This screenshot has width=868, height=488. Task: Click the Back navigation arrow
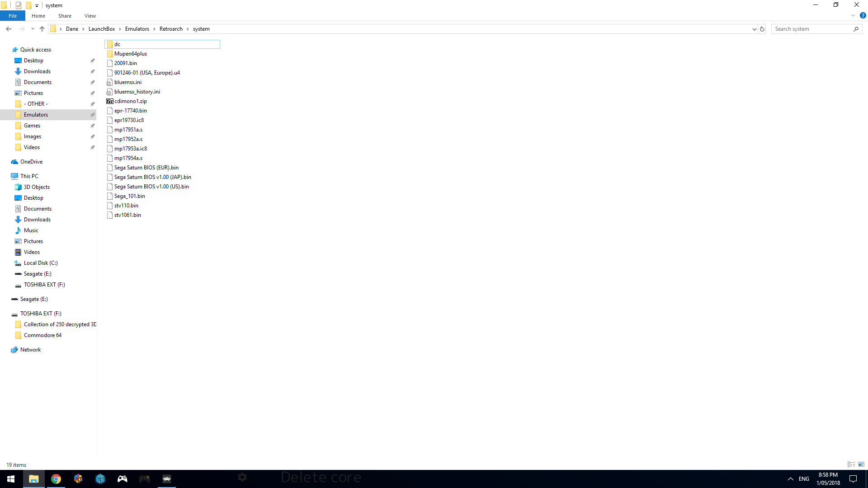[x=9, y=29]
